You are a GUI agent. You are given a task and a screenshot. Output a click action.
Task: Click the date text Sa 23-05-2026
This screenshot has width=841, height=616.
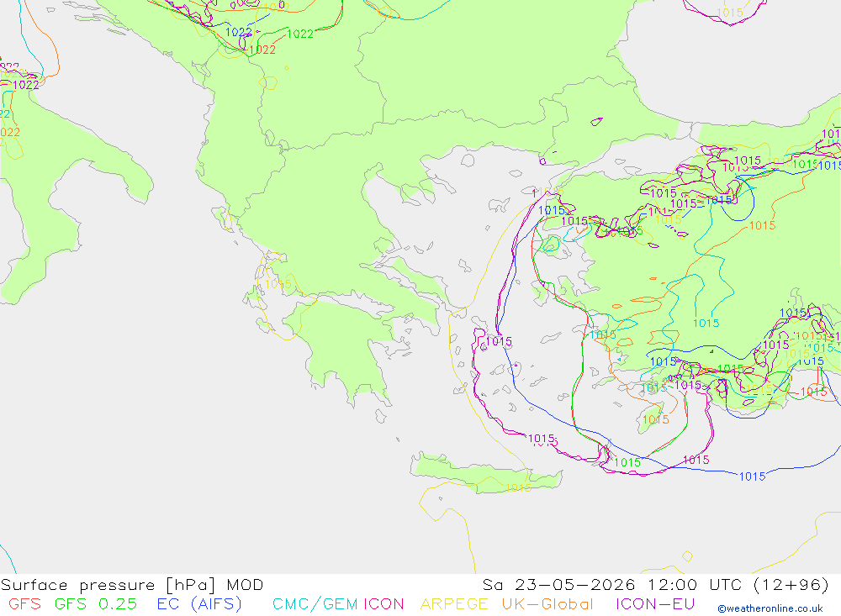coord(558,584)
